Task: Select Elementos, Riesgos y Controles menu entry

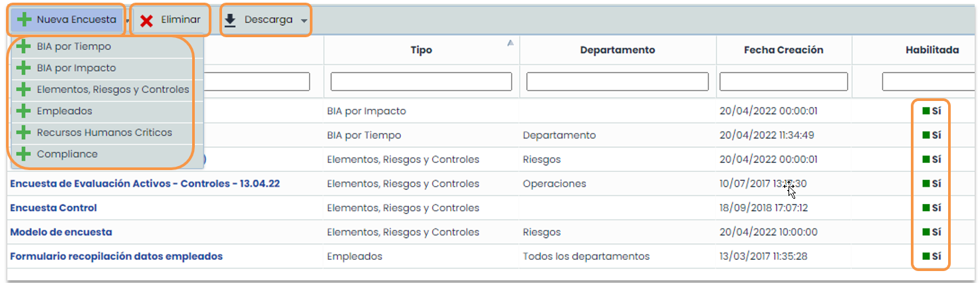Action: [113, 90]
